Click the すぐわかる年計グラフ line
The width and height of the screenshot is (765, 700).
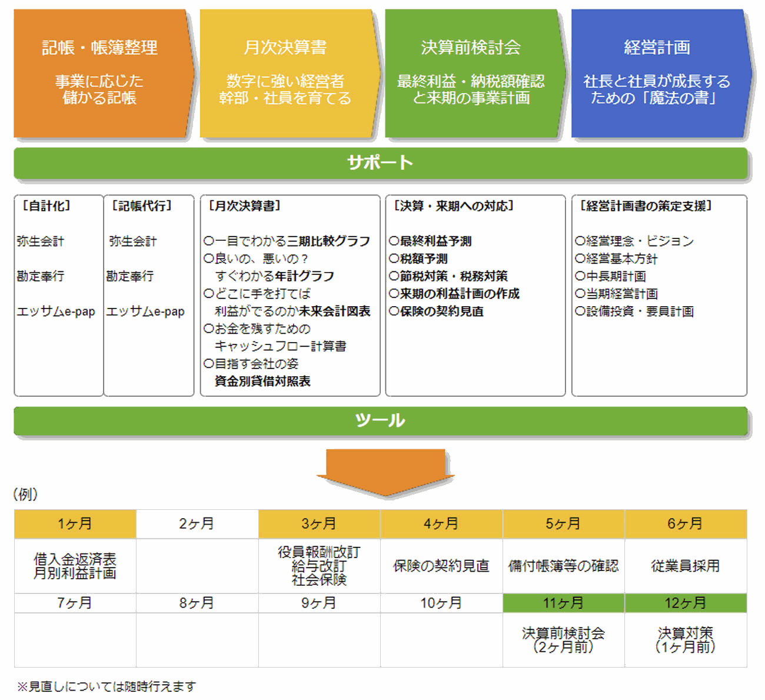pyautogui.click(x=275, y=276)
